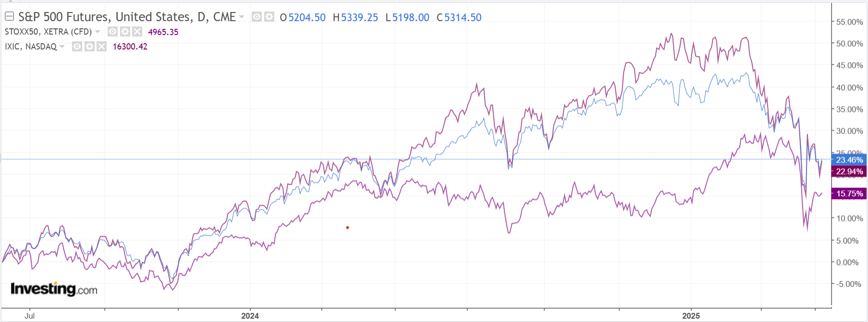Open STOXX50 settings gear

(x=125, y=32)
